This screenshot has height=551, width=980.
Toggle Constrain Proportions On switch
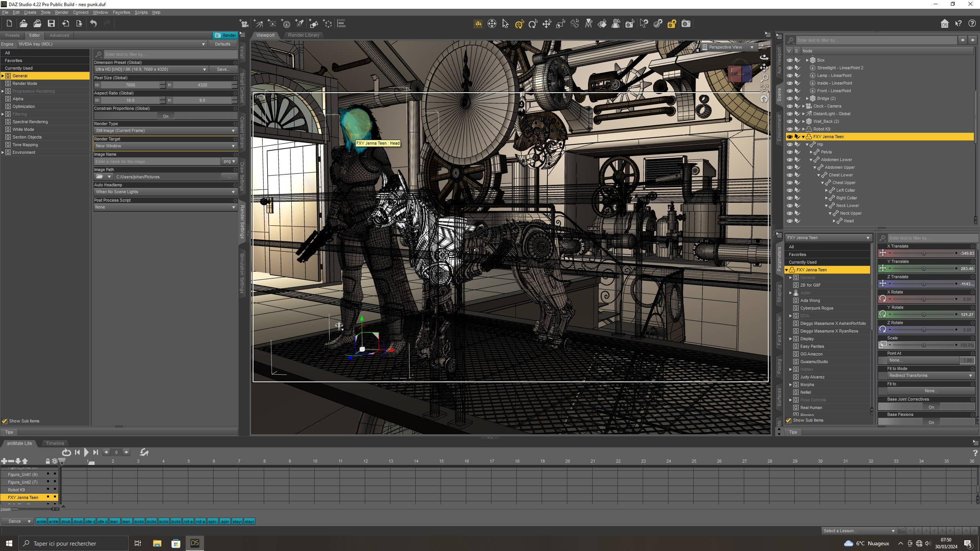point(165,116)
